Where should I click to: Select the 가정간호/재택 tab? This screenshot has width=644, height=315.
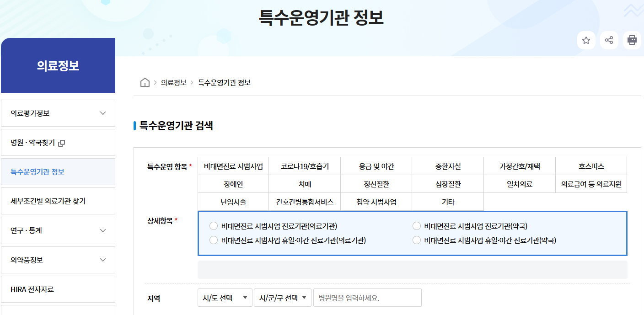(x=520, y=166)
